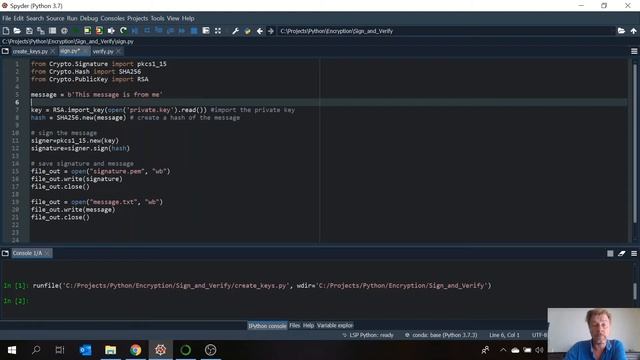Click the Save file toolbar icon
The width and height of the screenshot is (640, 360).
pos(29,31)
